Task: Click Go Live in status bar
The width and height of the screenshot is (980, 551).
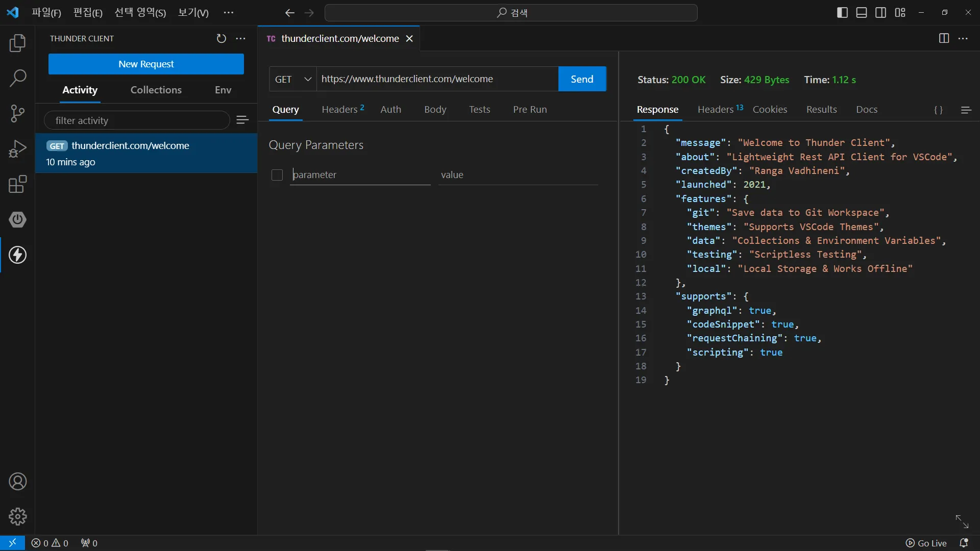Action: (926, 543)
